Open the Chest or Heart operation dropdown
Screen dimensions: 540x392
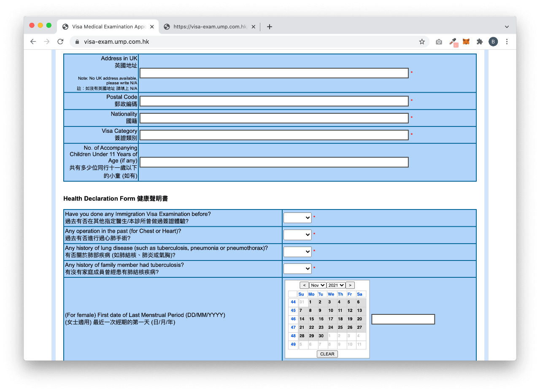[297, 235]
